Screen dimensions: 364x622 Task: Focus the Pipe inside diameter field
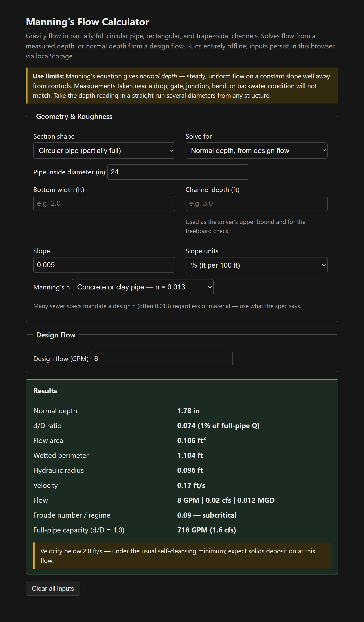point(178,172)
